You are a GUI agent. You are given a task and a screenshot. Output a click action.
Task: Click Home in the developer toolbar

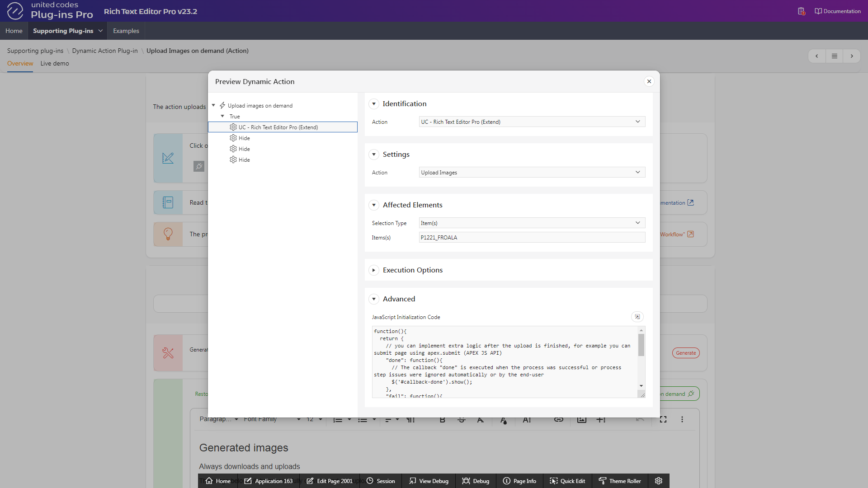(x=218, y=481)
